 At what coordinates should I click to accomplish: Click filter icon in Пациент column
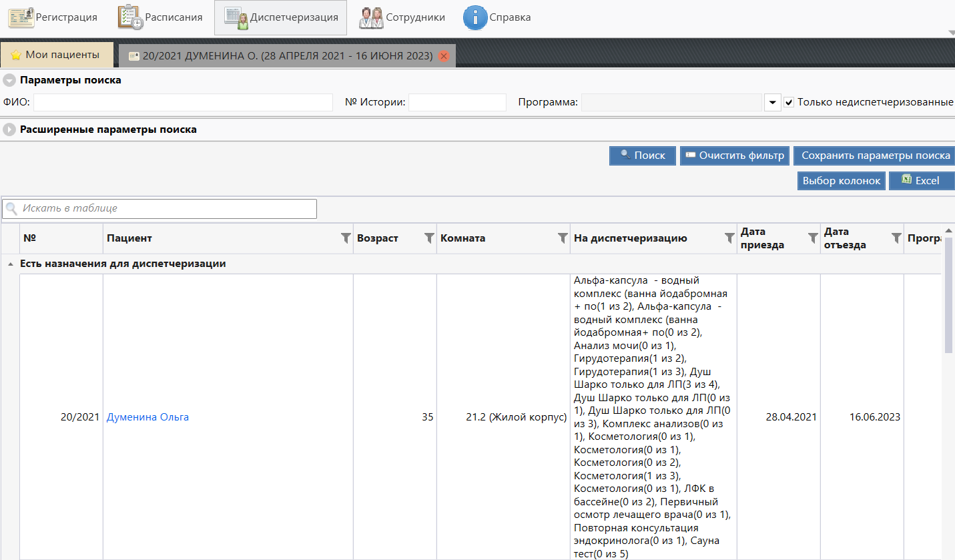(346, 238)
